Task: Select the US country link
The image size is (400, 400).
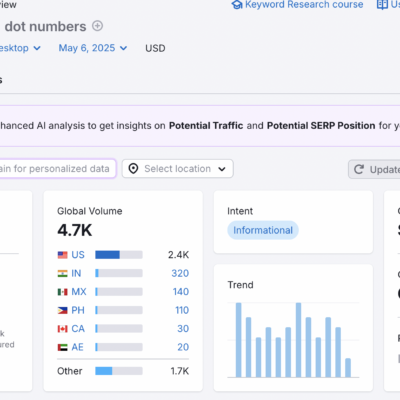Action: (78, 255)
